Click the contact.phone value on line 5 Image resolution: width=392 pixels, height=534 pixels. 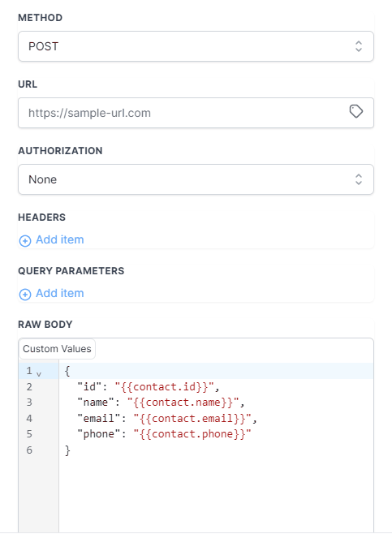coord(192,434)
